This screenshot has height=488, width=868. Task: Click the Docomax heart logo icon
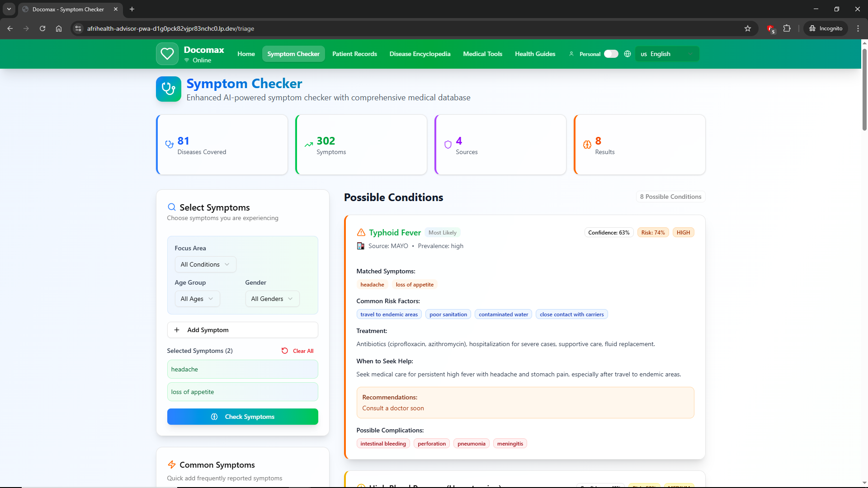click(x=167, y=54)
